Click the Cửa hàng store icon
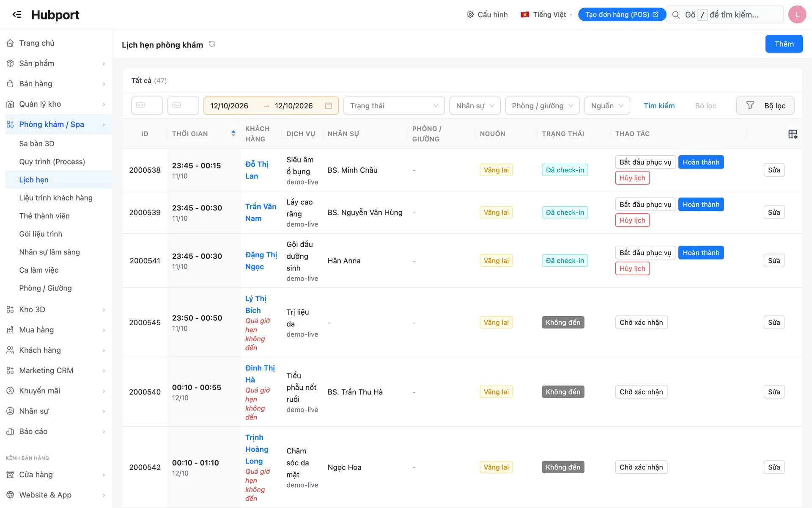The height and width of the screenshot is (508, 812). (x=10, y=475)
